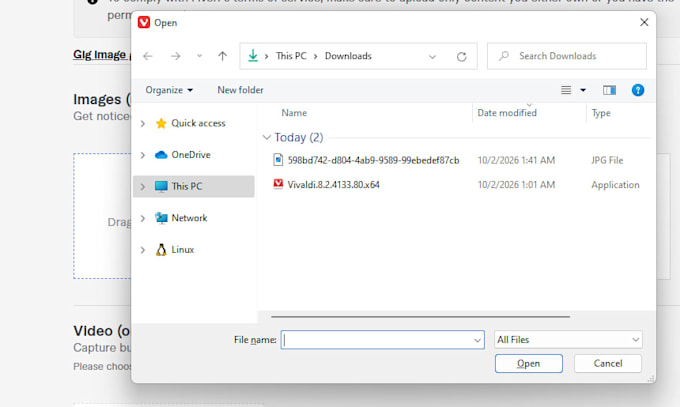
Task: Expand the Network node
Action: [143, 218]
